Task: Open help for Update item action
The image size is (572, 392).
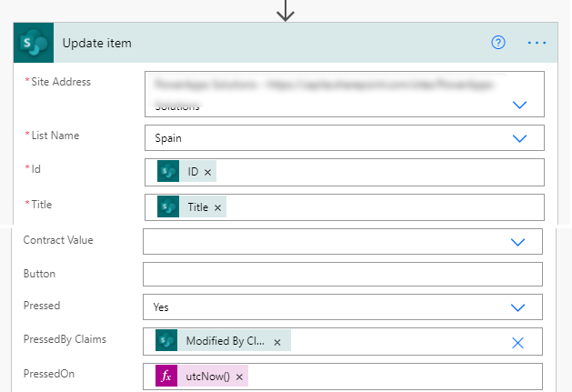Action: coord(498,43)
